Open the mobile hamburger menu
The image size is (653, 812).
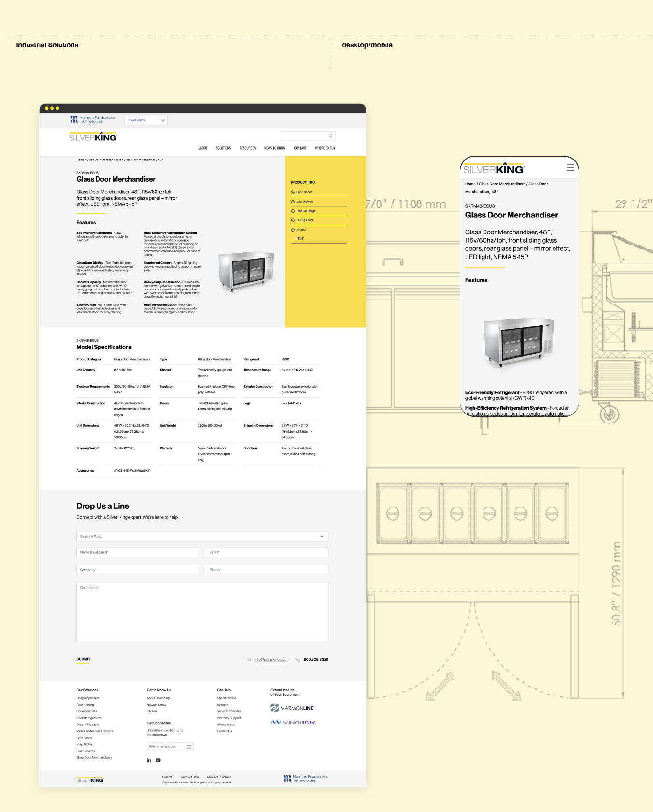tap(570, 168)
